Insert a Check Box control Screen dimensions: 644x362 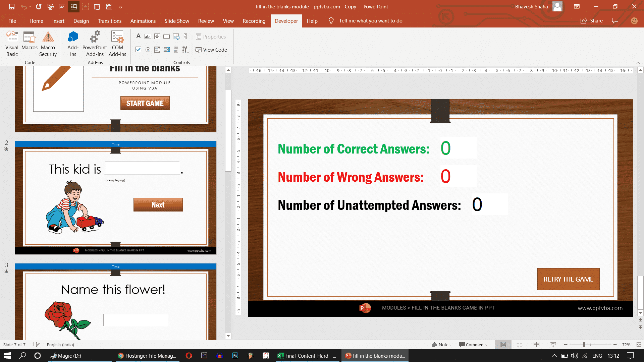[138, 49]
